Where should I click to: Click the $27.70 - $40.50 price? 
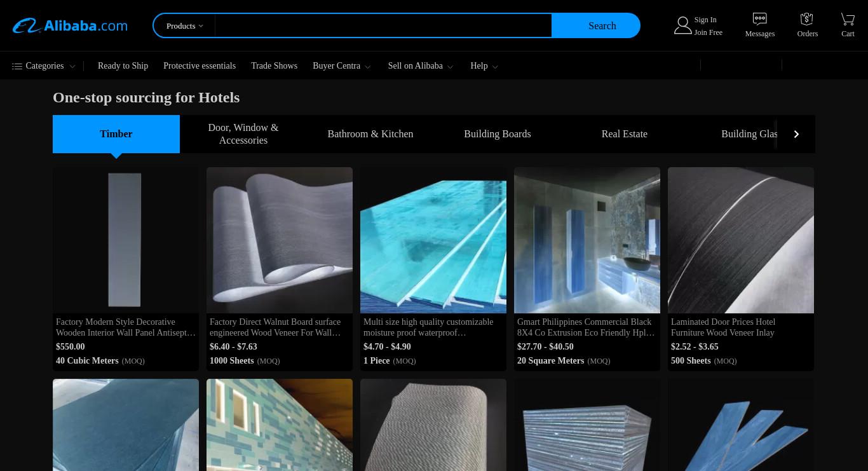545,347
